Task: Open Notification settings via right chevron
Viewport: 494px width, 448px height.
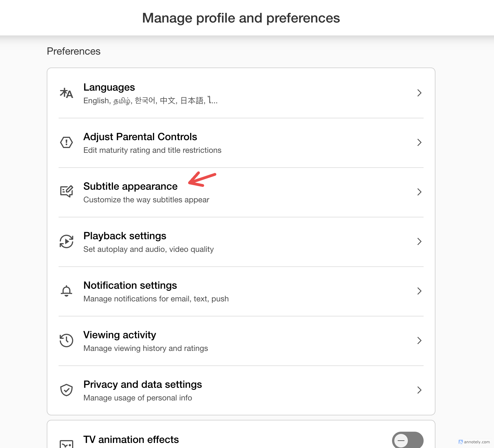Action: 419,291
